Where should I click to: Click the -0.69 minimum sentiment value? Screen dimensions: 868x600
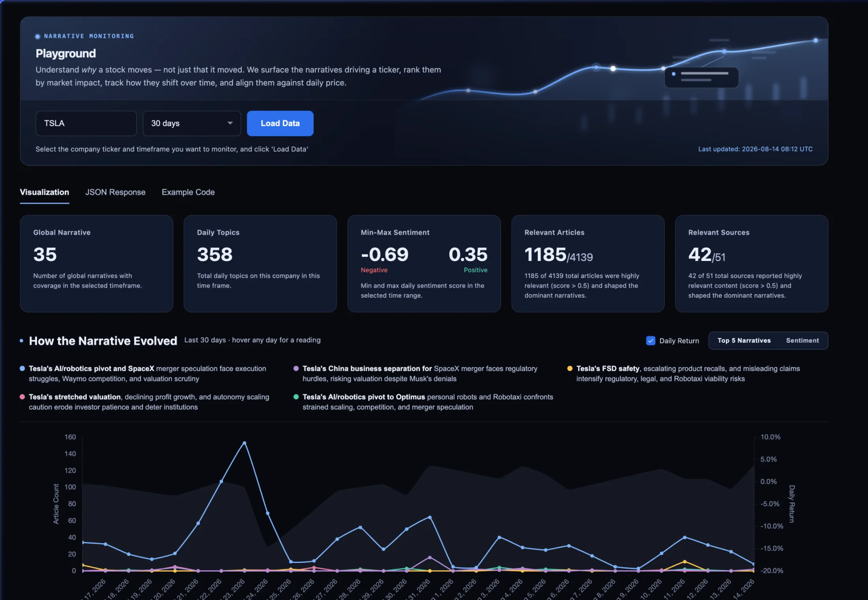(385, 254)
